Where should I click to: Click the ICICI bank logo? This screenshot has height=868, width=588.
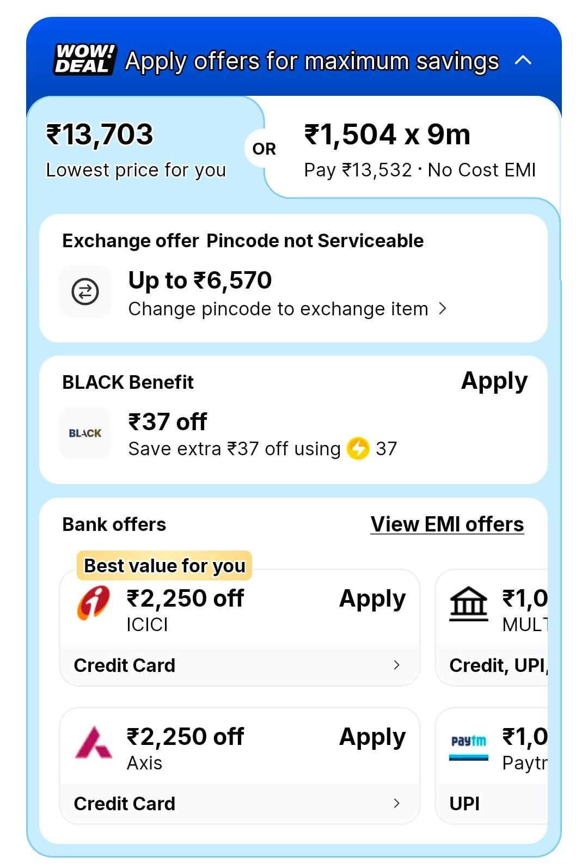coord(93,603)
